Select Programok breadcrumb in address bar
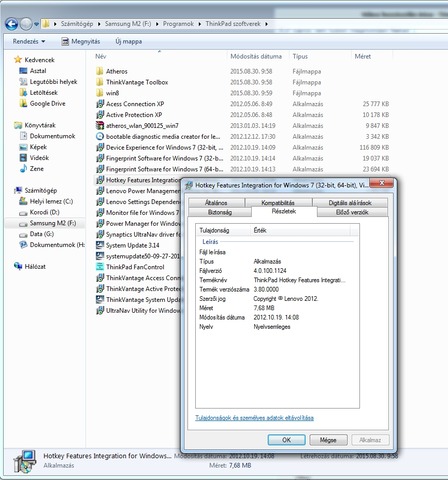448x480 pixels. point(178,24)
